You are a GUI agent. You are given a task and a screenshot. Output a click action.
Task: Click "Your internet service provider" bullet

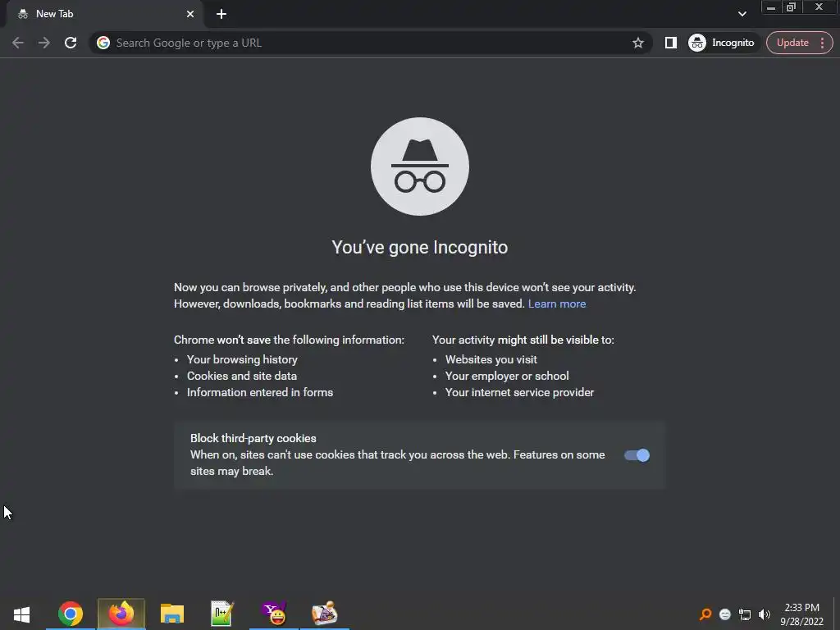519,393
